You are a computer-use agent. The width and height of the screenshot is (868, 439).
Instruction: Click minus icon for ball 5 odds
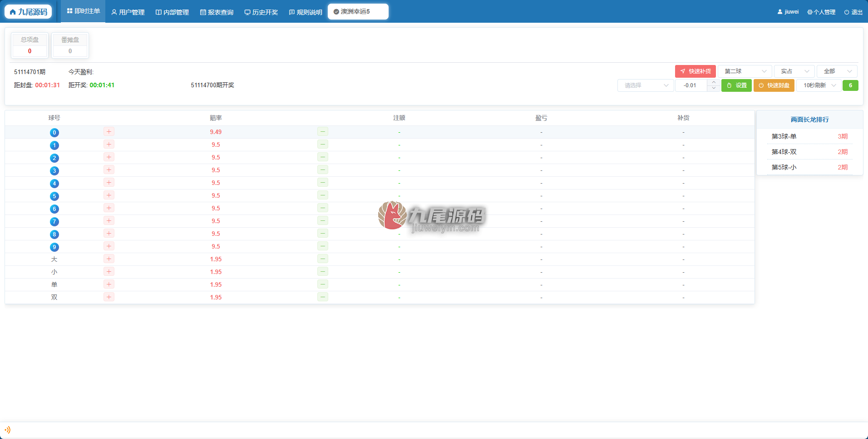pos(323,195)
